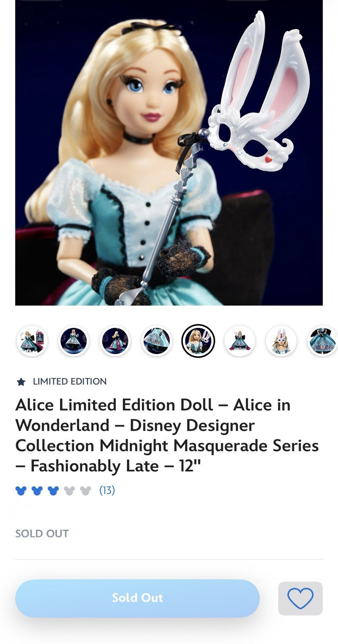
Task: Open the partially visible last thumbnail
Action: point(323,341)
